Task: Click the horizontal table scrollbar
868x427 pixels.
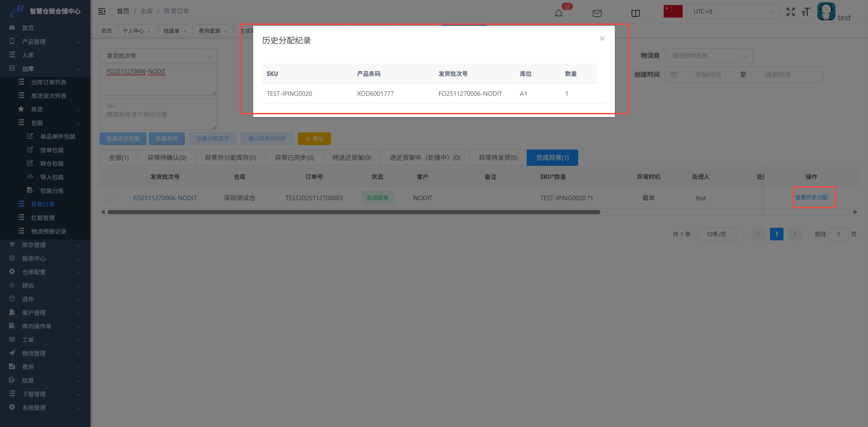Action: click(x=354, y=212)
